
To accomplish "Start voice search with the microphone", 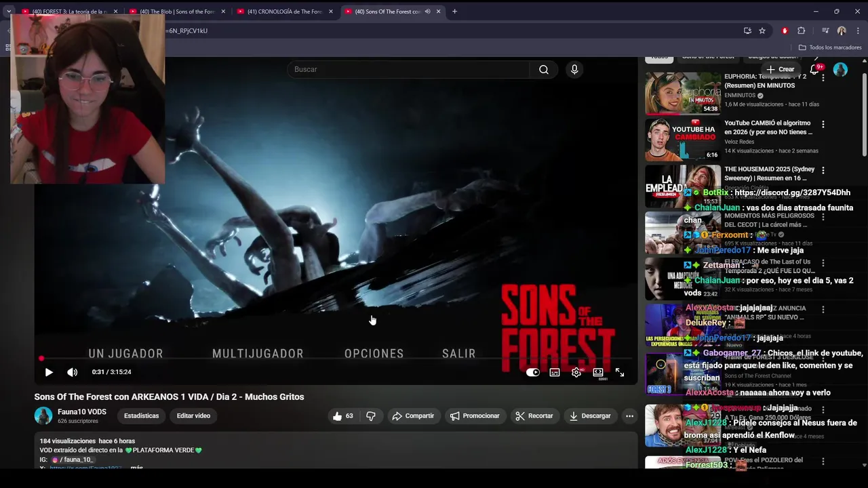I will pos(574,69).
